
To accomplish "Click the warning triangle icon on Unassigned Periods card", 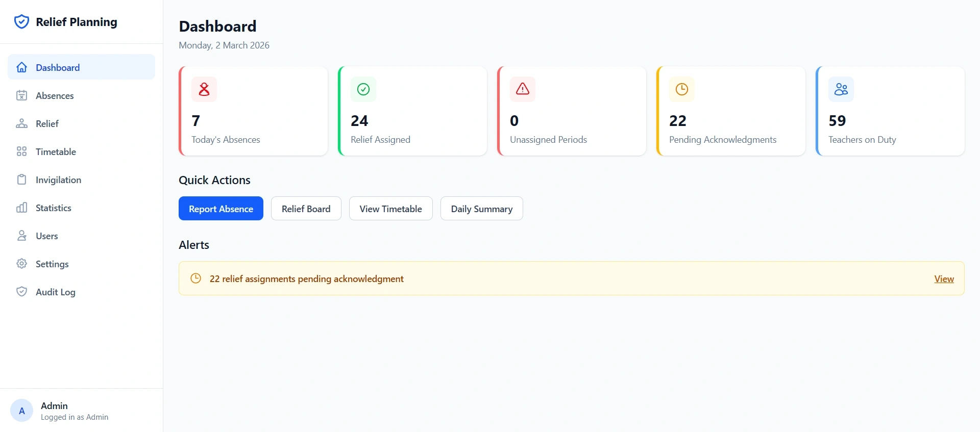I will pos(523,89).
